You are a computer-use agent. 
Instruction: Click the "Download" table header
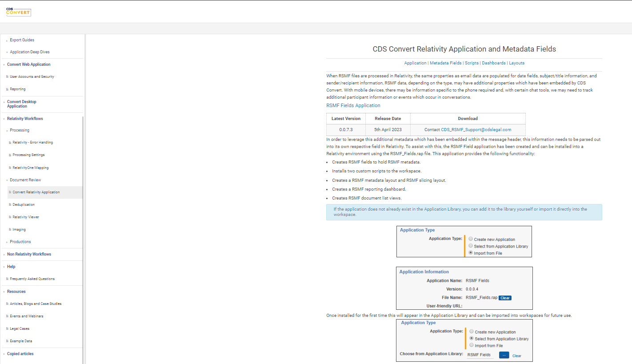coord(468,119)
